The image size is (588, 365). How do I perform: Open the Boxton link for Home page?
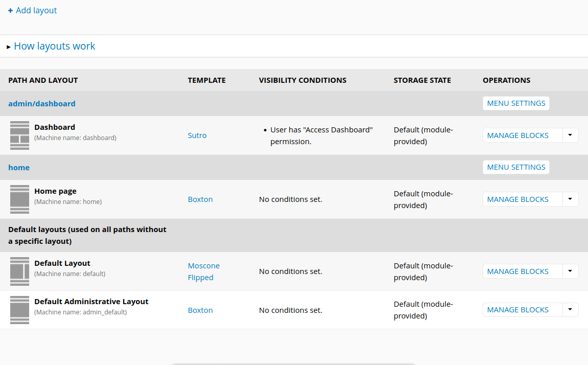point(200,199)
